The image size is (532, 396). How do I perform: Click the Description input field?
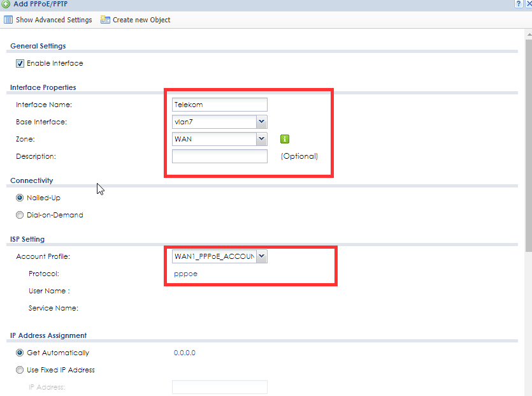[x=219, y=156]
